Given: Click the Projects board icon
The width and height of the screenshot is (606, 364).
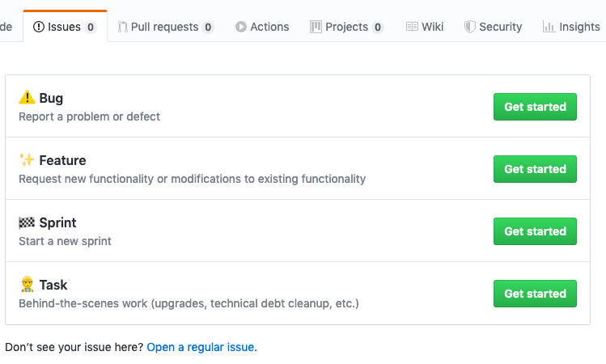Looking at the screenshot, I should coord(316,27).
